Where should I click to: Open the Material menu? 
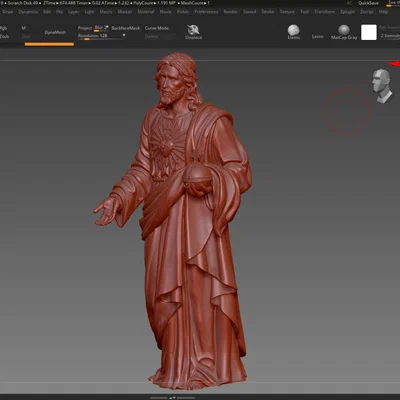coord(146,12)
